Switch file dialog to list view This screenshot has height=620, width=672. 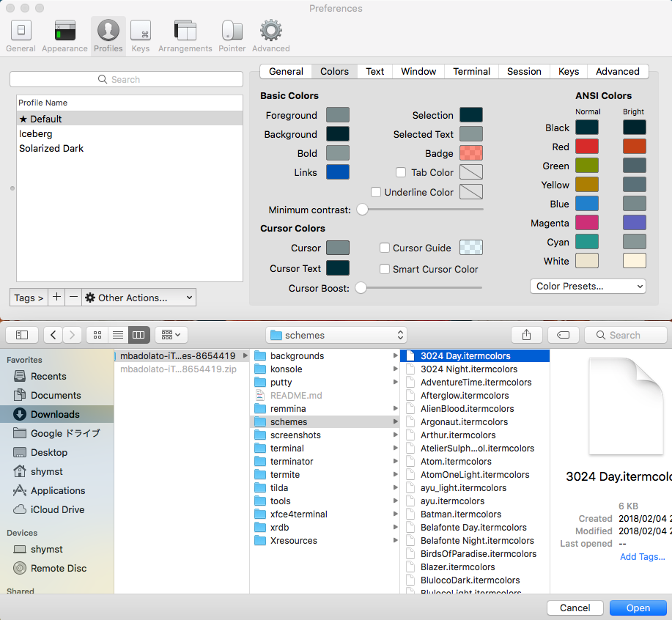[x=118, y=335]
